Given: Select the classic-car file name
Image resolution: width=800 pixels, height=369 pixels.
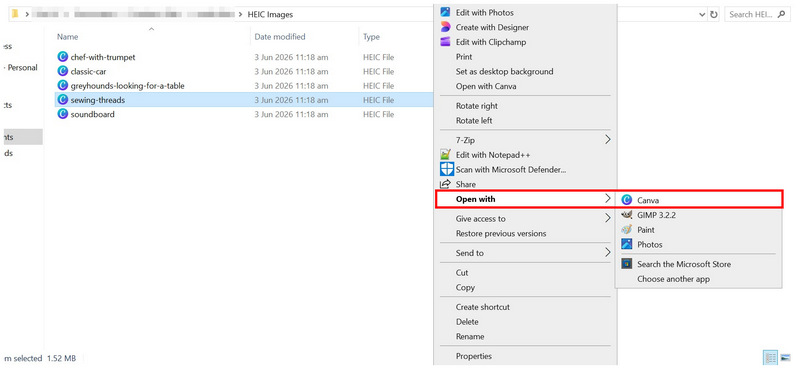Looking at the screenshot, I should coord(88,71).
